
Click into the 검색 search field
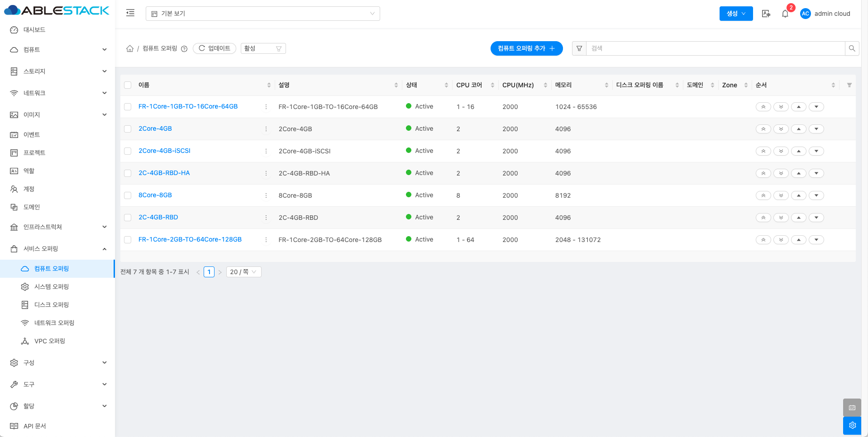tap(715, 48)
